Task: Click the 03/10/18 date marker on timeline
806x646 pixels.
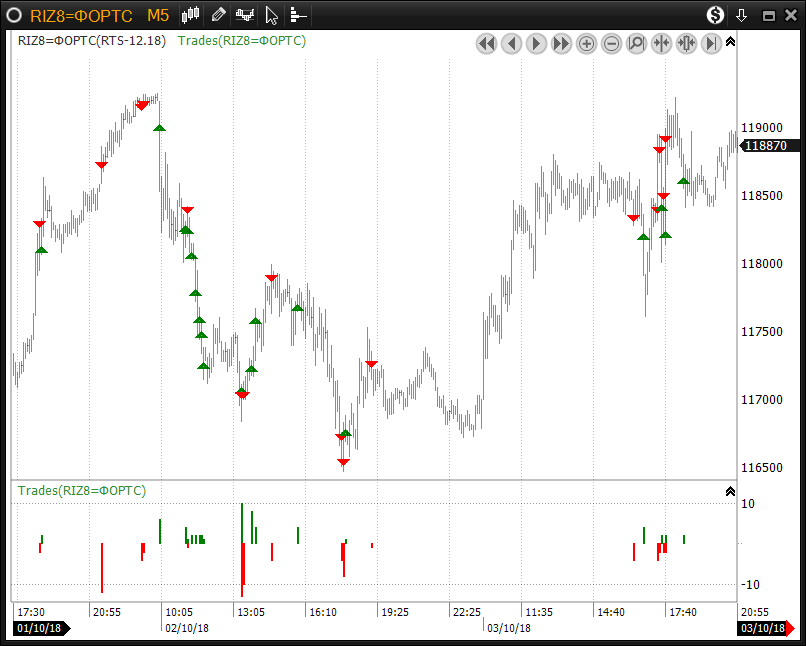Action: click(x=761, y=628)
